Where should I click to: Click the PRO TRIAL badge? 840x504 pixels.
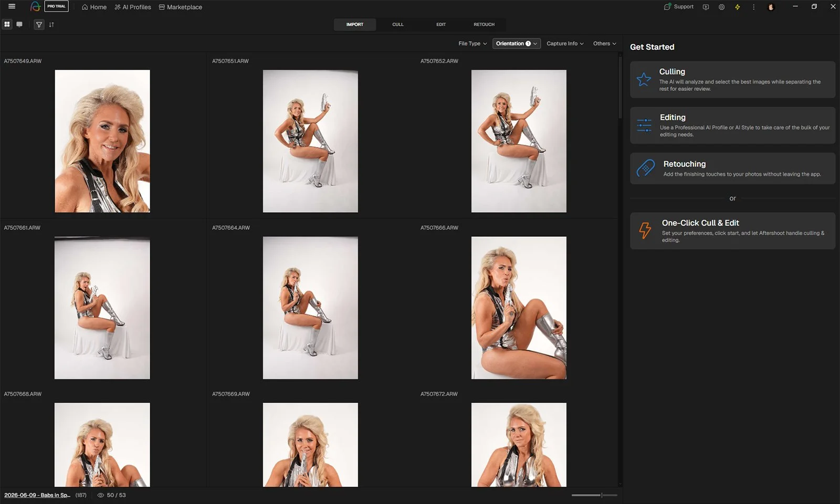(56, 6)
